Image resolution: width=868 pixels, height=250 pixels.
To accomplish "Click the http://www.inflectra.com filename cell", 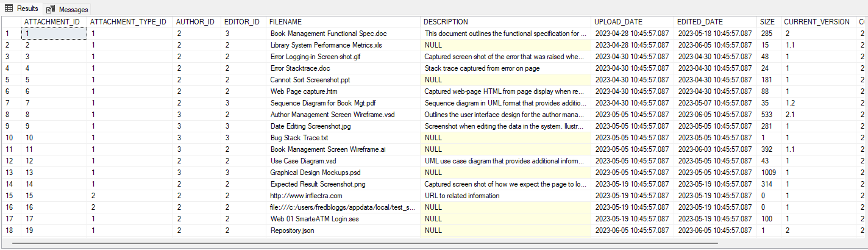I will pyautogui.click(x=306, y=196).
